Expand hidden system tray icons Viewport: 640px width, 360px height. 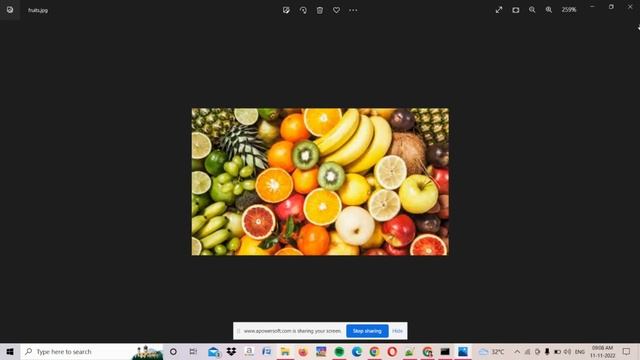click(517, 351)
